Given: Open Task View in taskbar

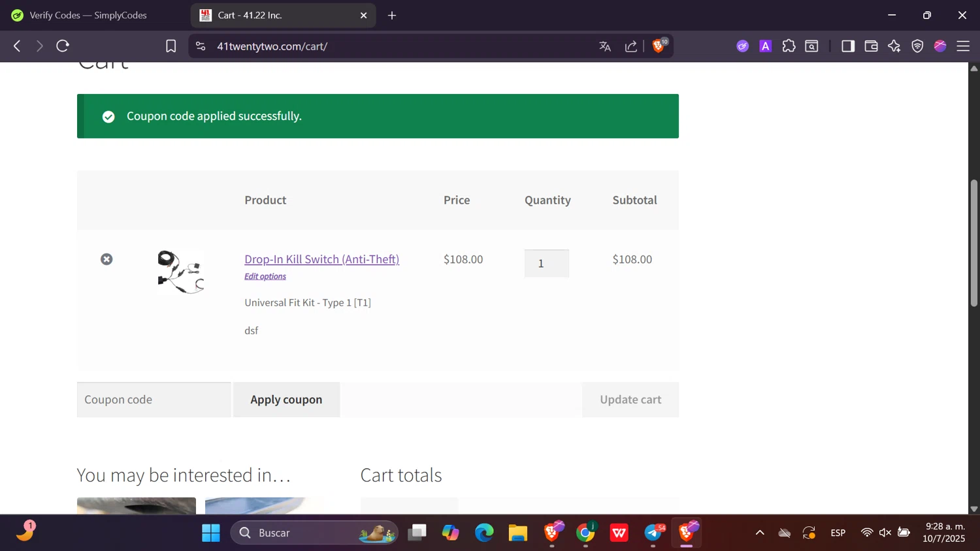Looking at the screenshot, I should [x=417, y=533].
